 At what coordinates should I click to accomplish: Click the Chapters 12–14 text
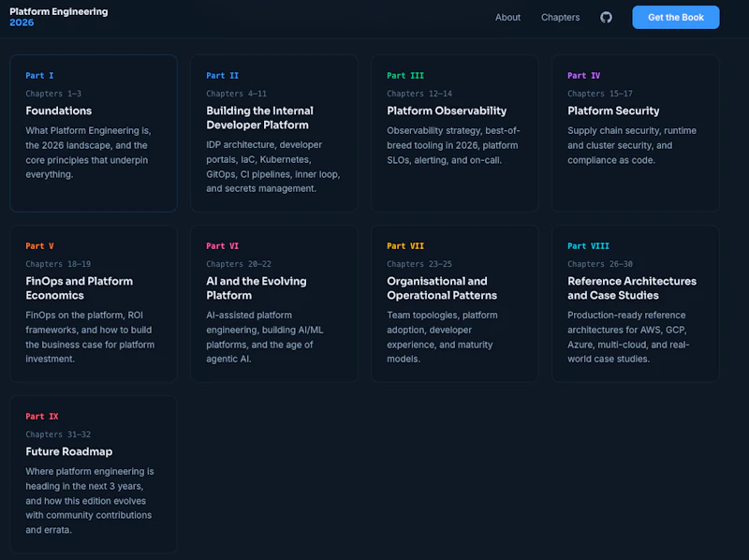(x=419, y=94)
